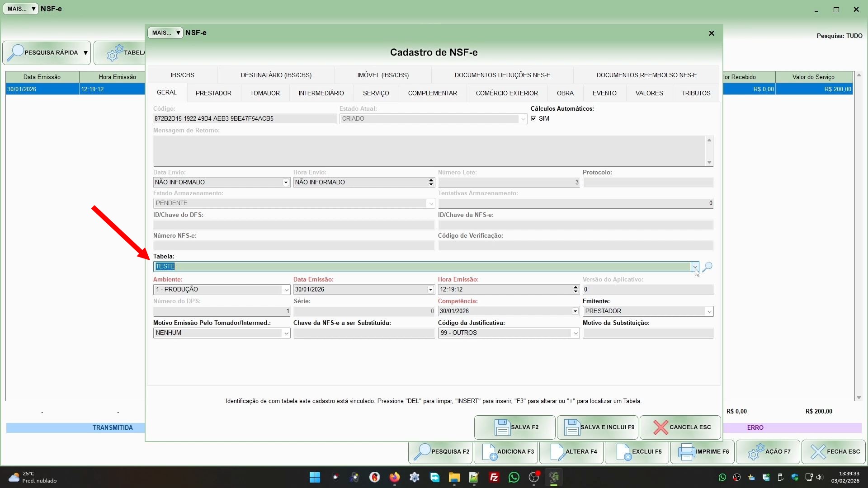Click the dialog's MAIS... menu button
This screenshot has width=868, height=488.
pos(165,33)
